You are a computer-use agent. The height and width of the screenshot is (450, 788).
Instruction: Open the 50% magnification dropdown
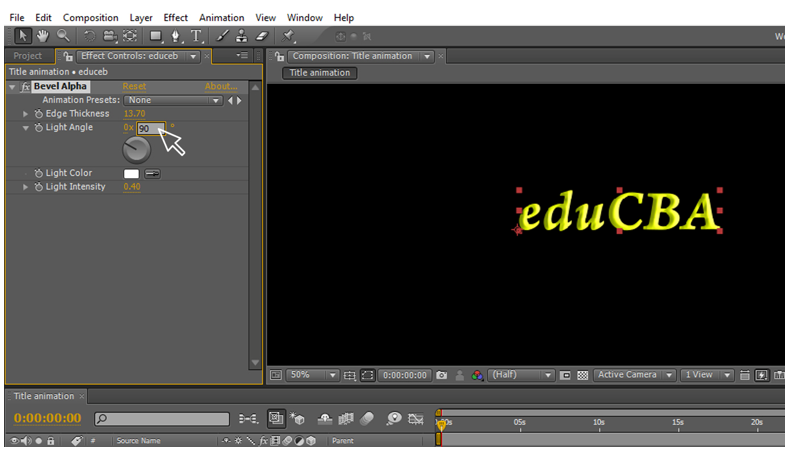click(x=313, y=375)
